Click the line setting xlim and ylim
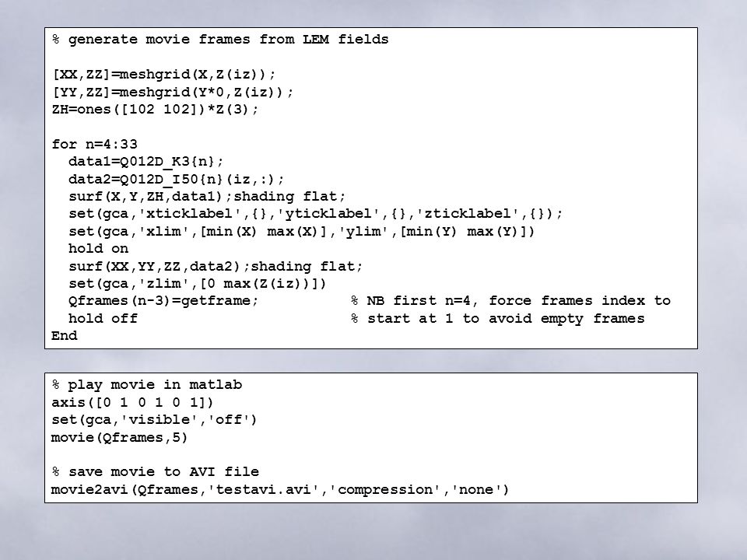 [302, 232]
